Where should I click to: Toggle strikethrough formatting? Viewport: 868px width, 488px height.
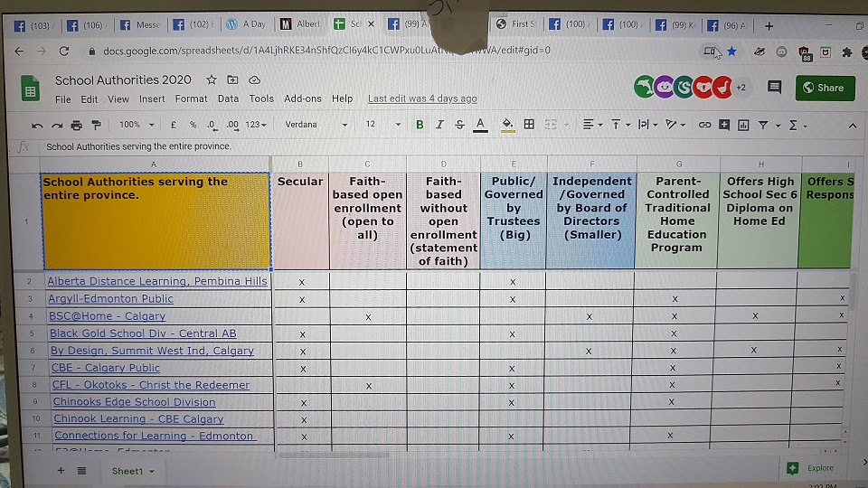pos(459,125)
